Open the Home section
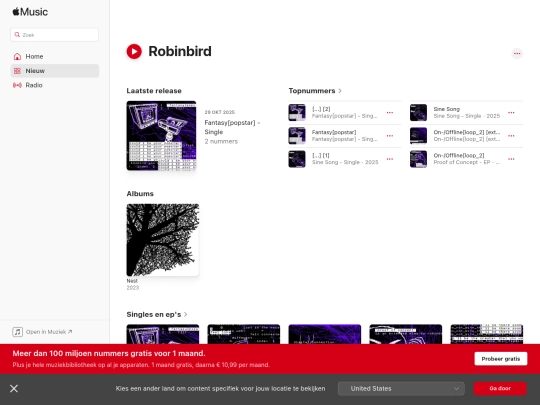Viewport: 540px width, 405px height. pos(54,56)
